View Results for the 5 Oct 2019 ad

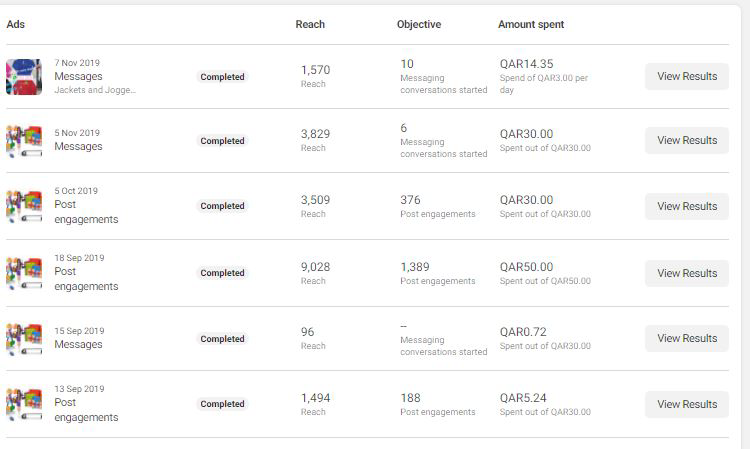tap(686, 206)
